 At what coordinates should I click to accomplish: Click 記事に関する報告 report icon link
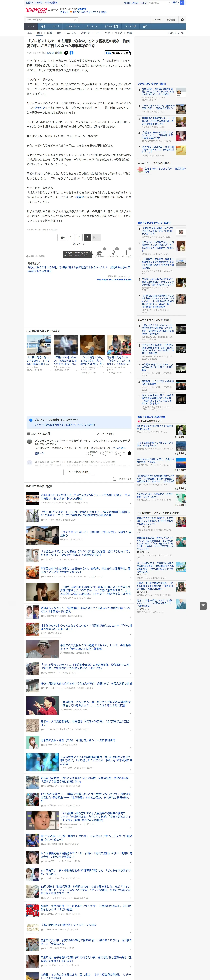(35, 256)
